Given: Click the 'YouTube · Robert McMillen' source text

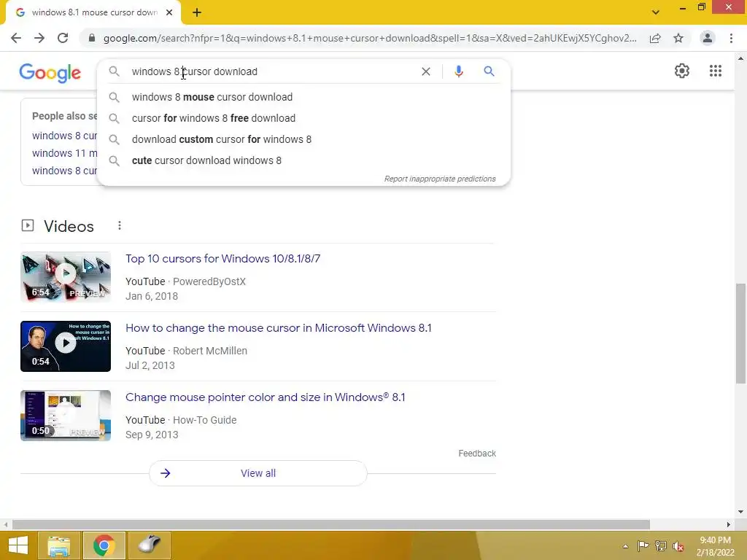Looking at the screenshot, I should (186, 351).
